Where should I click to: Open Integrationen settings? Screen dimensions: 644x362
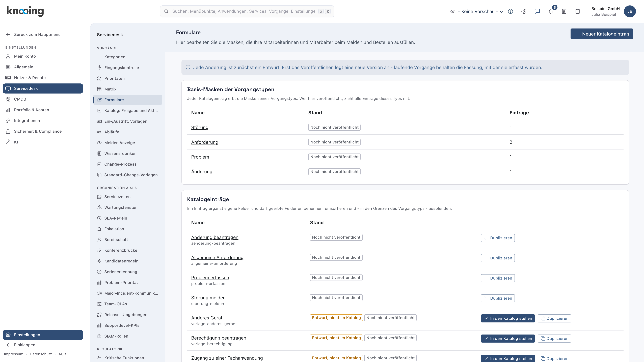tap(43, 121)
